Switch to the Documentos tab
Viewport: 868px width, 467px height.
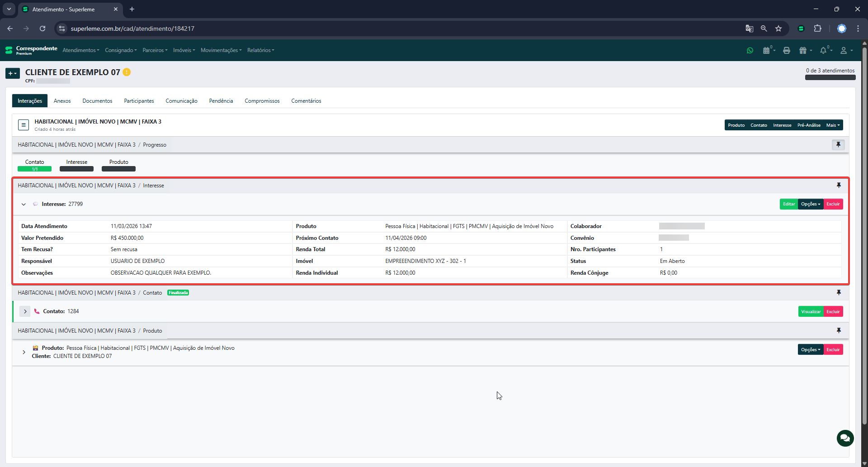(97, 101)
